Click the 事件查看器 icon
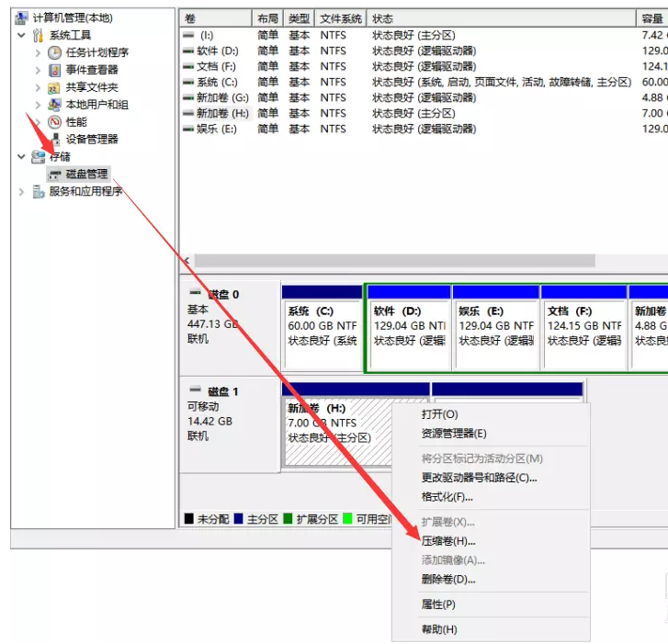The image size is (668, 644). coord(54,70)
